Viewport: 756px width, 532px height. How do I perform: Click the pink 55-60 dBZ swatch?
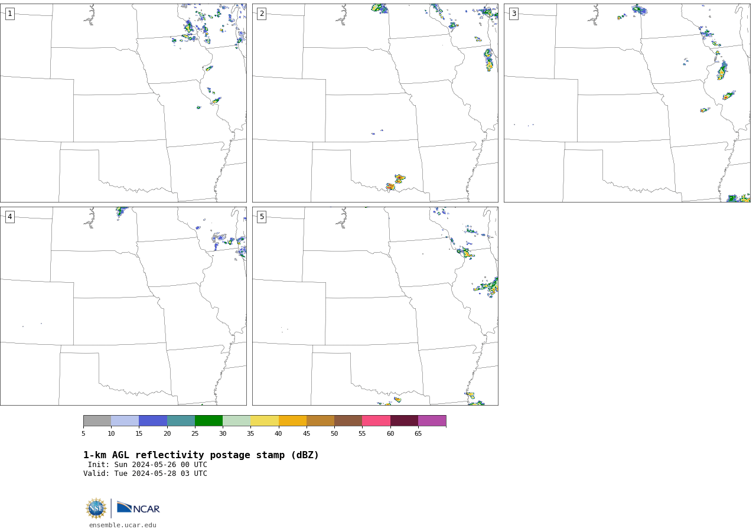tap(376, 421)
